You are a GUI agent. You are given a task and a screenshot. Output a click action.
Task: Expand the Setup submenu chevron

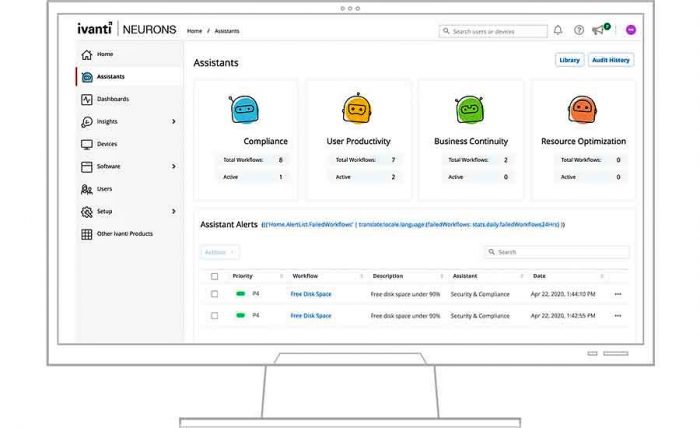(174, 211)
